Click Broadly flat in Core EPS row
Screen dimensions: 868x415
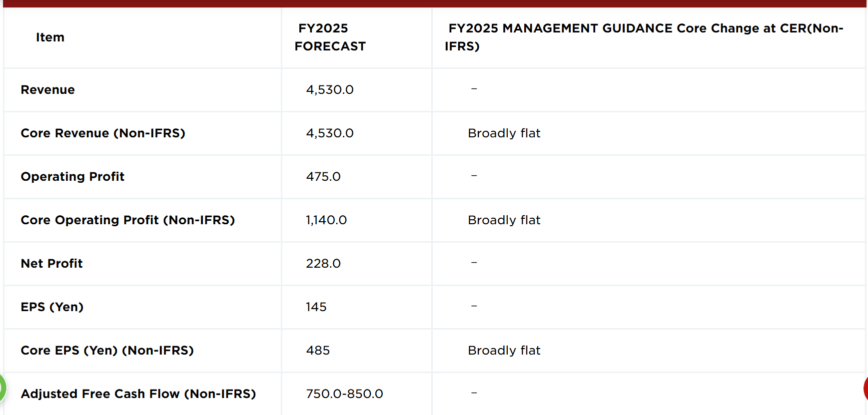(504, 351)
